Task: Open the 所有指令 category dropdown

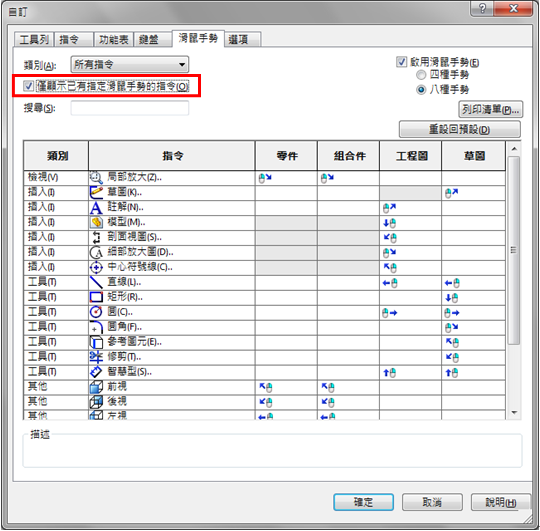Action: [129, 64]
